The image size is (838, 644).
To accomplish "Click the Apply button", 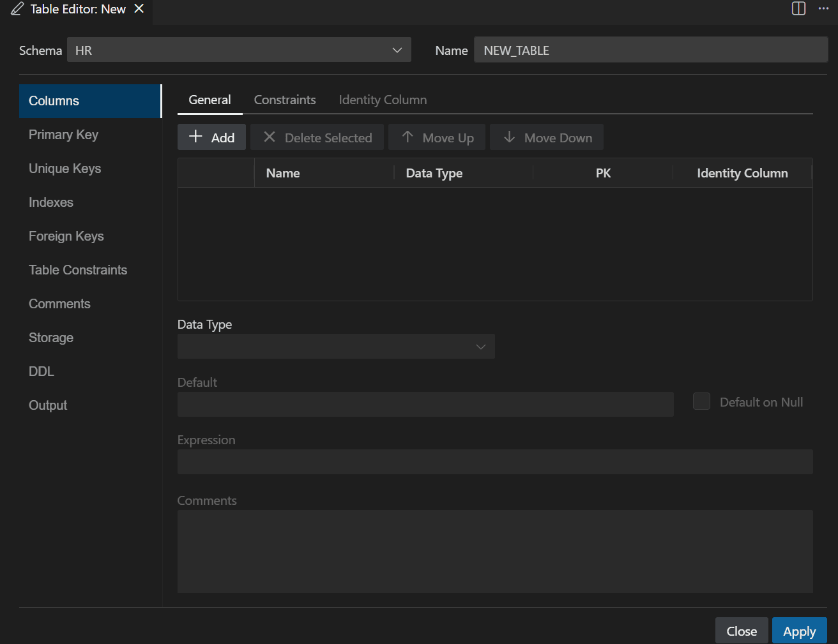I will [x=800, y=631].
